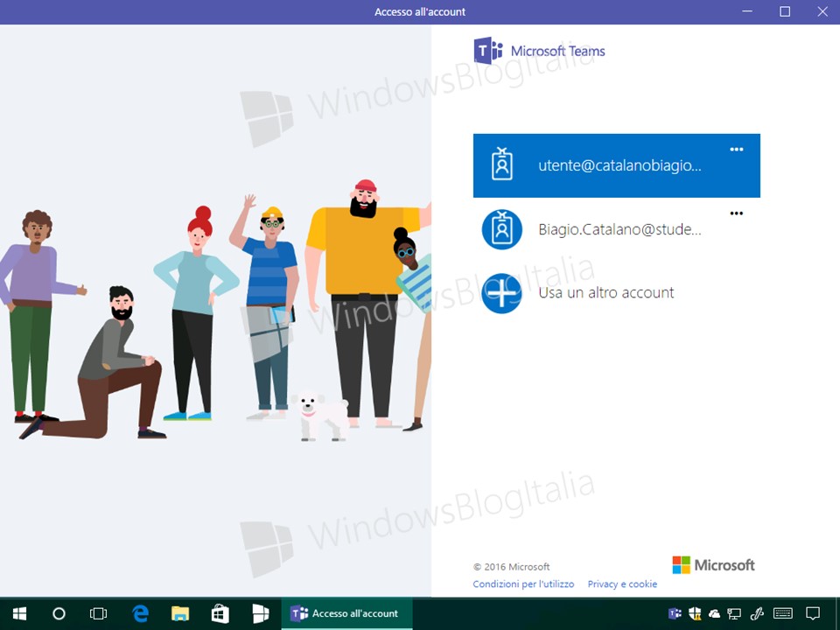The width and height of the screenshot is (840, 630).
Task: Select the Biagio.Catalano@stude account
Action: tap(617, 229)
